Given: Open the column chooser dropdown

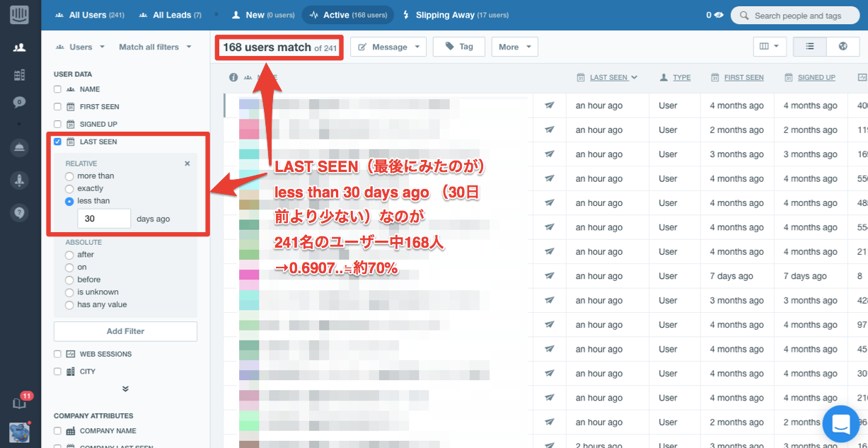Looking at the screenshot, I should point(770,47).
